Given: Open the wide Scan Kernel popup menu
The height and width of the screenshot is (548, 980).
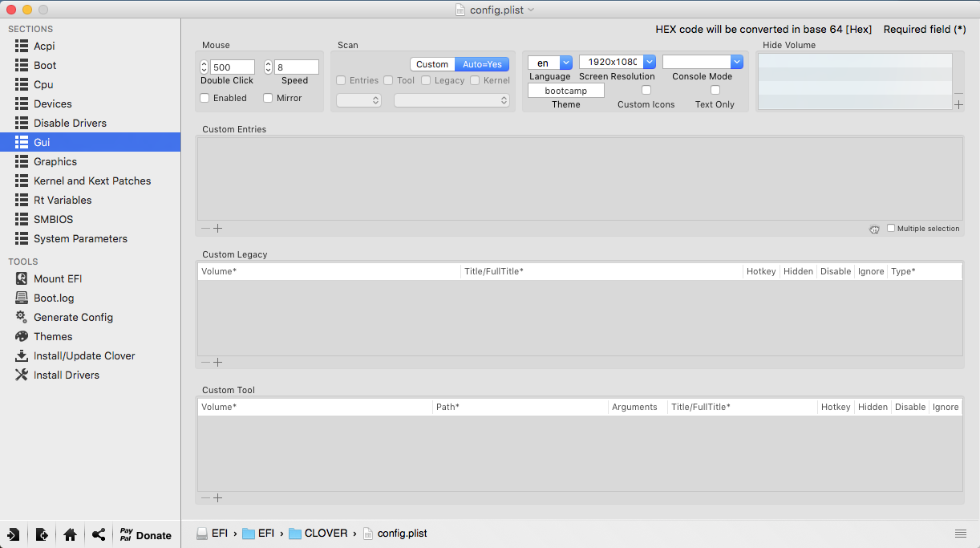Looking at the screenshot, I should click(x=452, y=100).
